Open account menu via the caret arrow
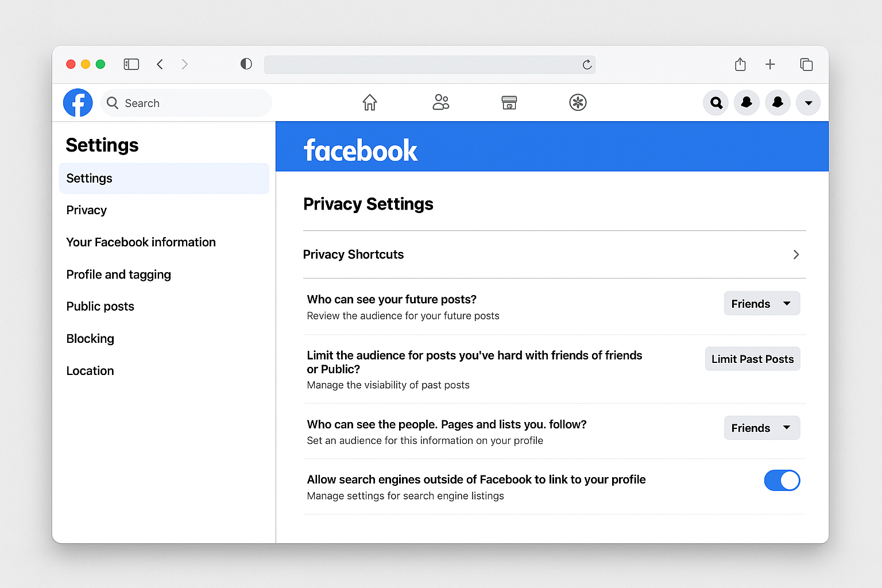The image size is (882, 588). (808, 103)
